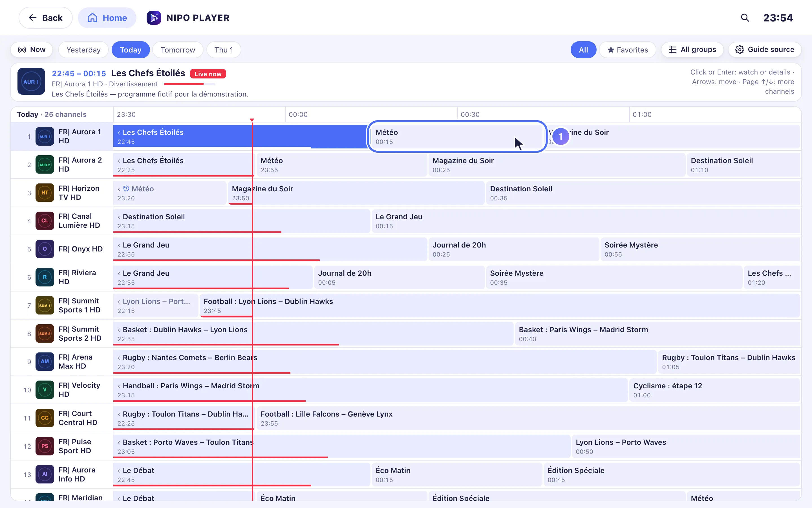
Task: Select Cyclisme : étape 12 program
Action: [x=715, y=390]
